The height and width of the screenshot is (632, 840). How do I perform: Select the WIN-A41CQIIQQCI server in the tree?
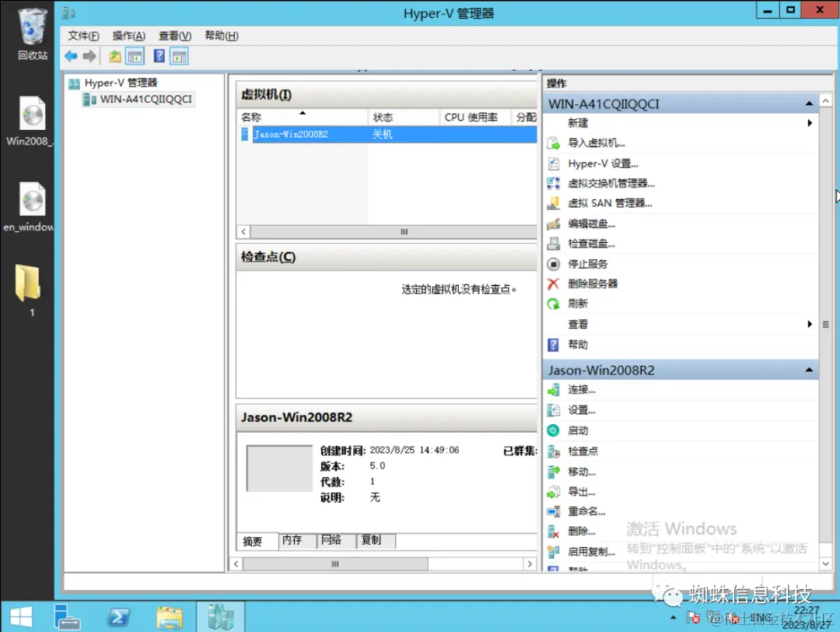click(x=138, y=99)
